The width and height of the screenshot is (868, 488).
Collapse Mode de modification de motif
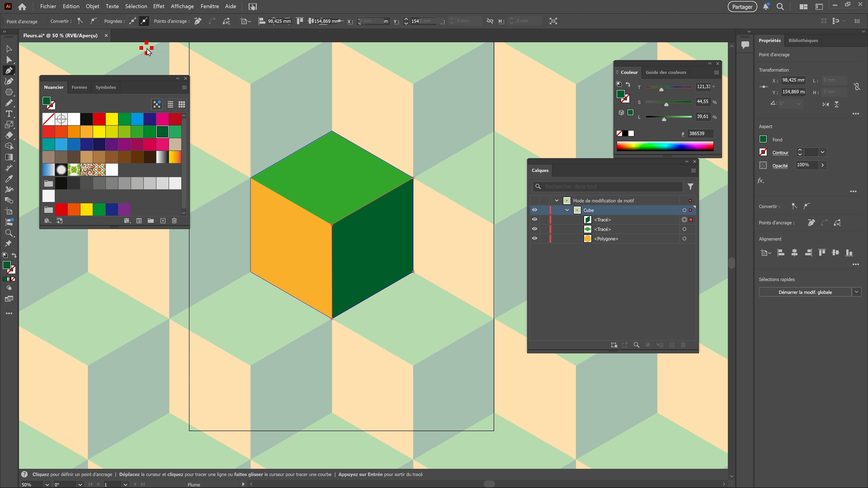tap(557, 201)
